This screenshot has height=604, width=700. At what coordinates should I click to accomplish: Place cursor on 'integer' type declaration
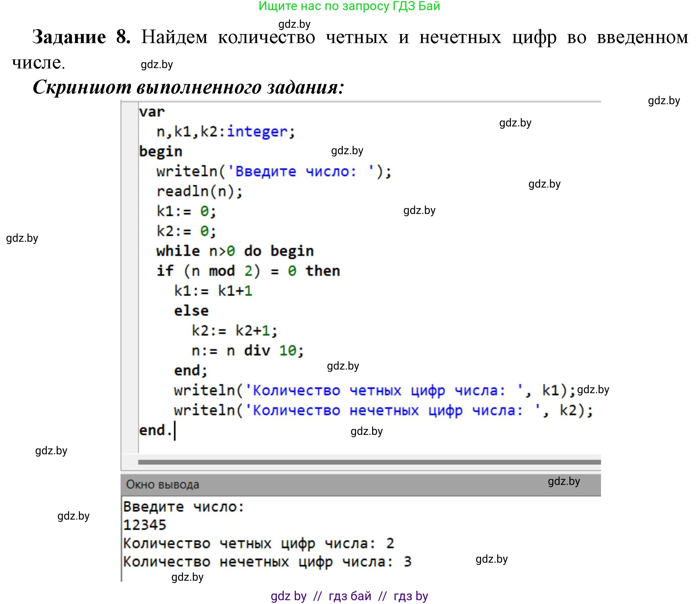click(x=257, y=132)
